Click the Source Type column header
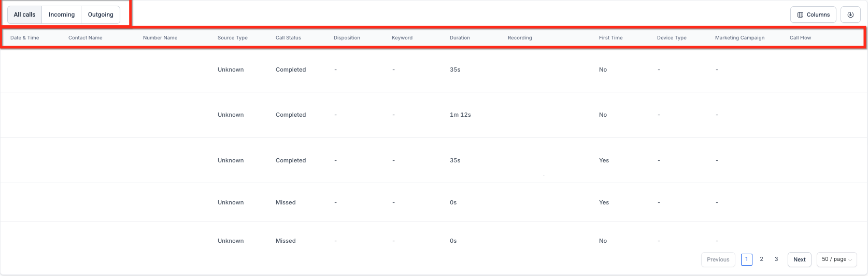Viewport: 868px width, 276px height. click(233, 38)
